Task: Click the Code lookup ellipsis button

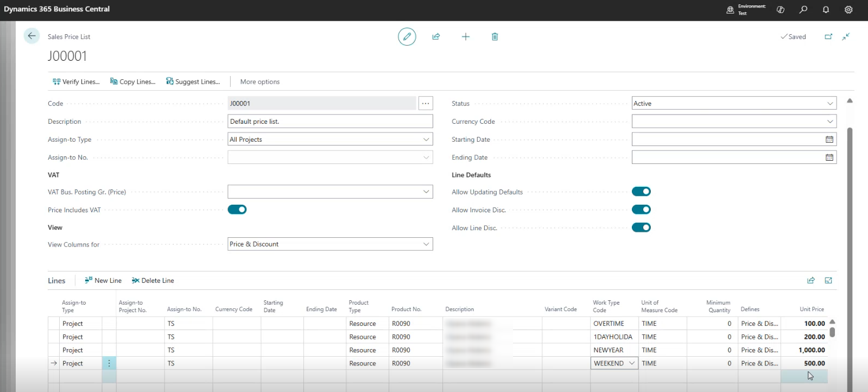Action: click(426, 103)
